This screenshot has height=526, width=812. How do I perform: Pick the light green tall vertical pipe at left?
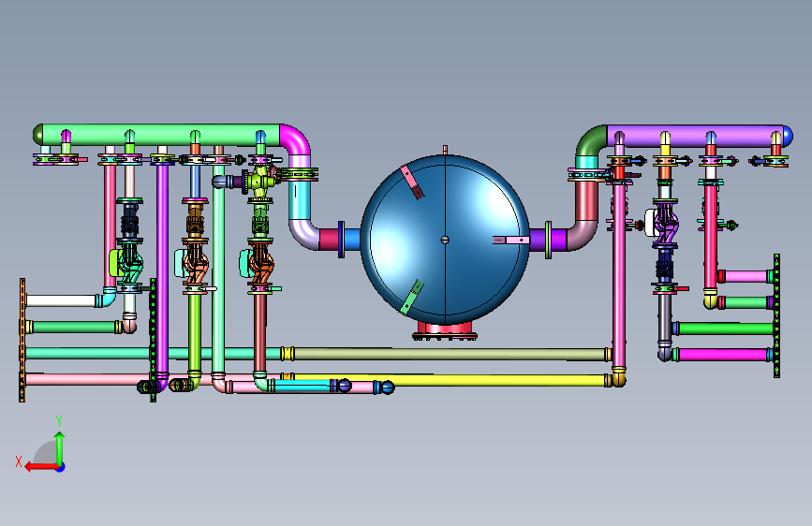click(218, 270)
